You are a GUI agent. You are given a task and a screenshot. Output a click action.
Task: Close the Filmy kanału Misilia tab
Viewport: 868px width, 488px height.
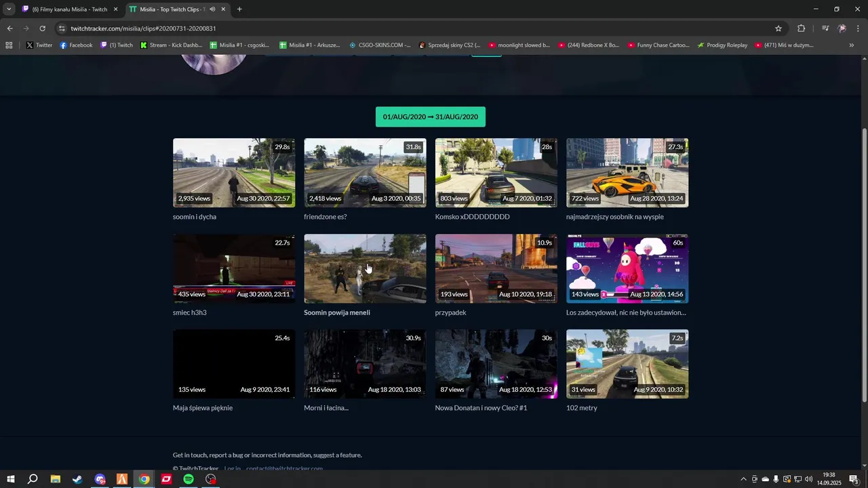coord(116,9)
